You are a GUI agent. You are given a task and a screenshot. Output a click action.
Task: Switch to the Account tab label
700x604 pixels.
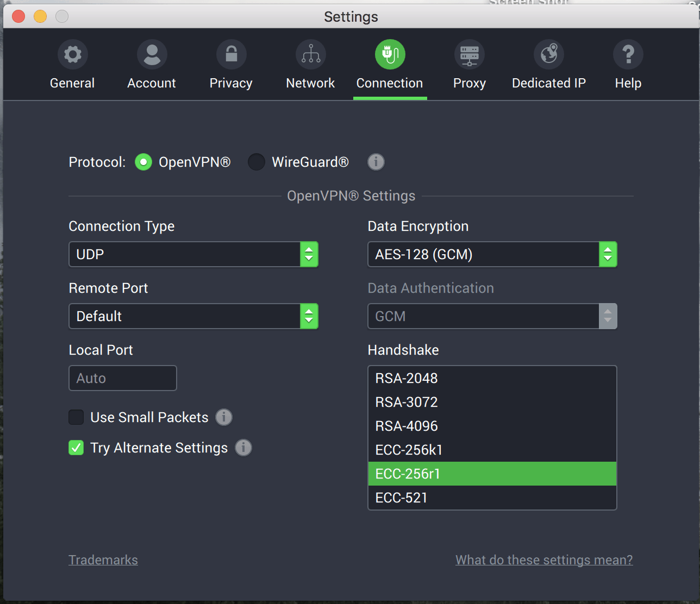tap(152, 83)
